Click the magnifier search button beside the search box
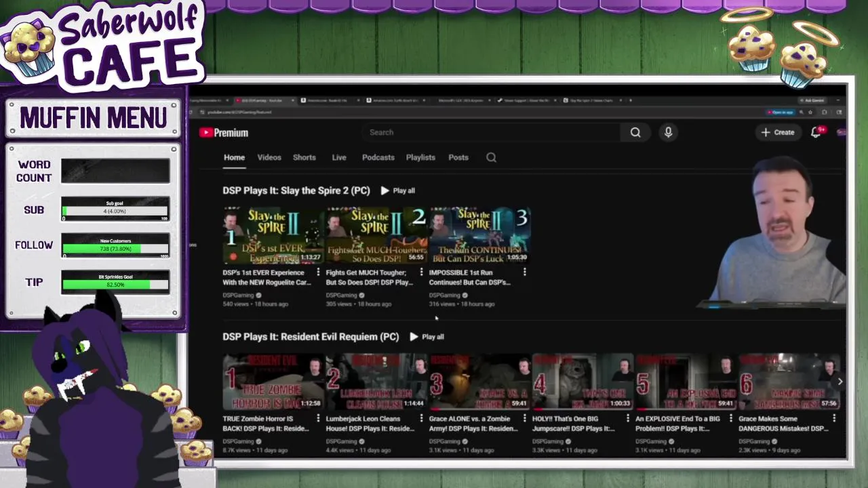 click(635, 133)
